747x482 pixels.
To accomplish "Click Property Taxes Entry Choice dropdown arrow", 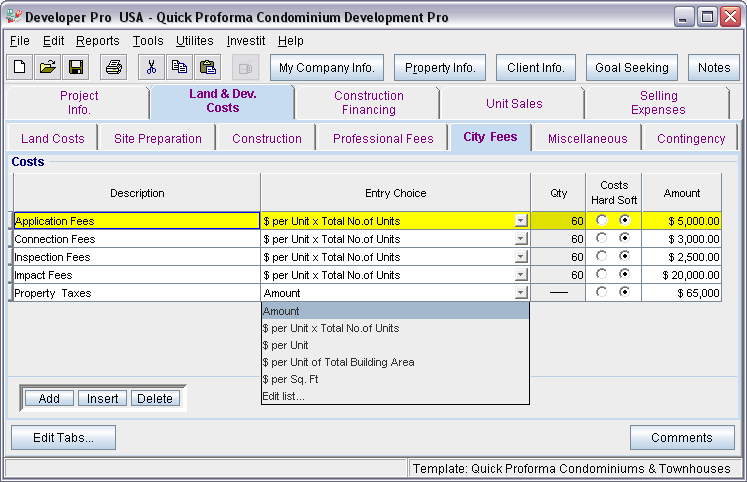I will 521,293.
